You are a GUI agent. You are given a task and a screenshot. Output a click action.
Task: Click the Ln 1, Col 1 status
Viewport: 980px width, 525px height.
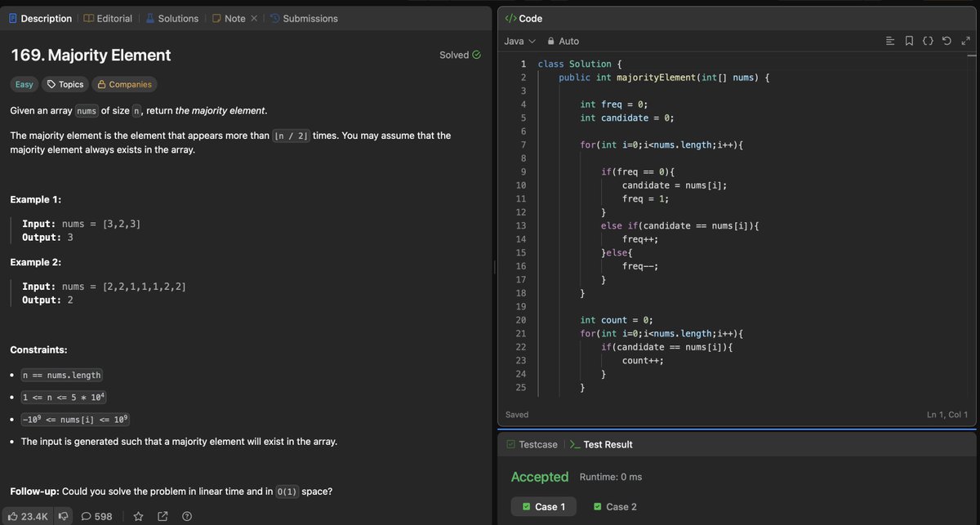947,415
